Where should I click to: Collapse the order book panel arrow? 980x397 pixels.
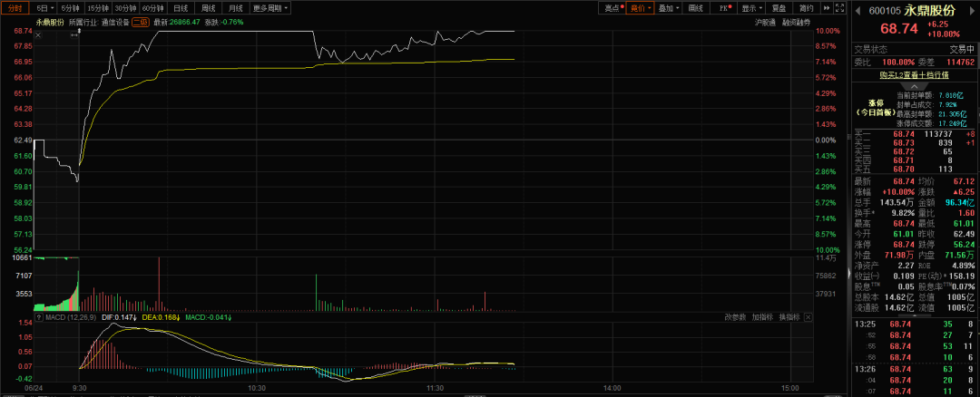pyautogui.click(x=915, y=86)
